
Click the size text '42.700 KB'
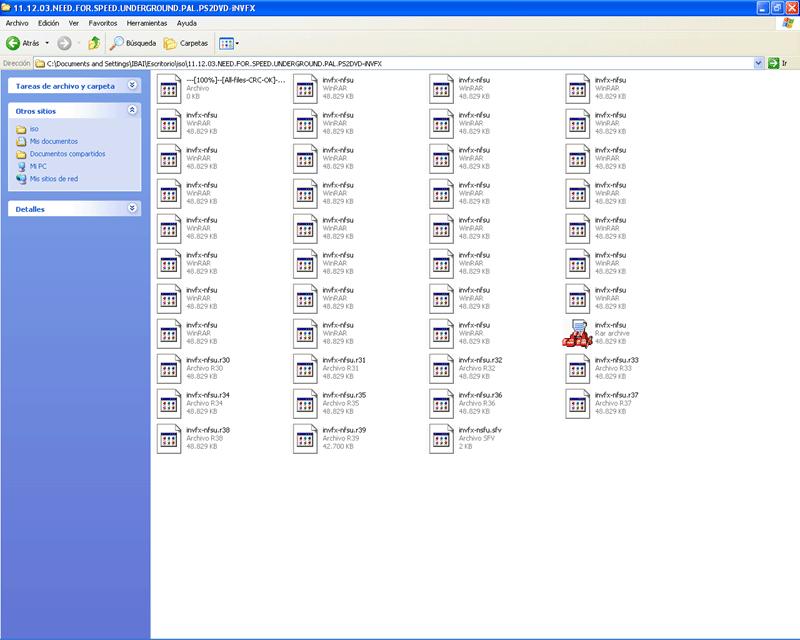(x=338, y=446)
